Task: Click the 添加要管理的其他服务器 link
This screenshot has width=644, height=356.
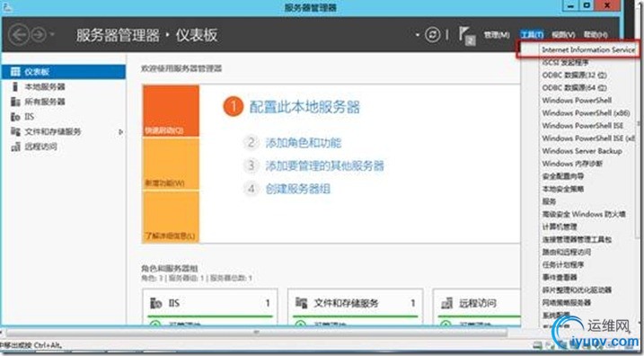Action: pyautogui.click(x=324, y=165)
